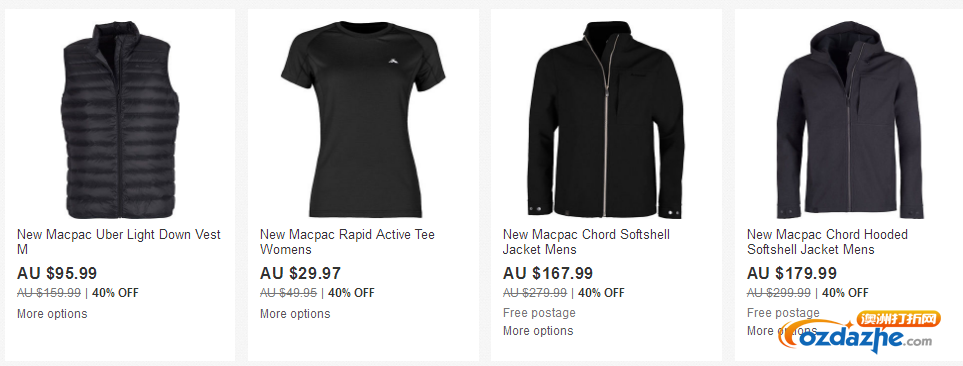The image size is (963, 366).
Task: Open the Rapid Active Tee product image
Action: point(363,119)
